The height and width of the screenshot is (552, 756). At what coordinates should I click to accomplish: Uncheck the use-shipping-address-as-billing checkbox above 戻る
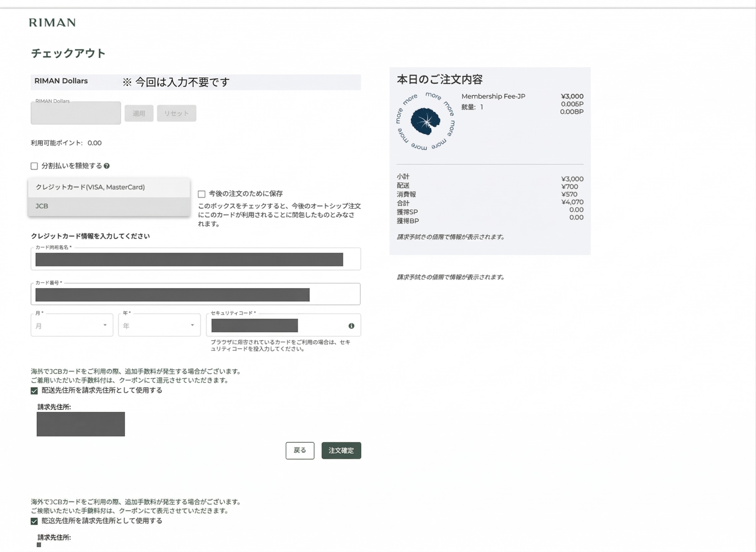(34, 390)
